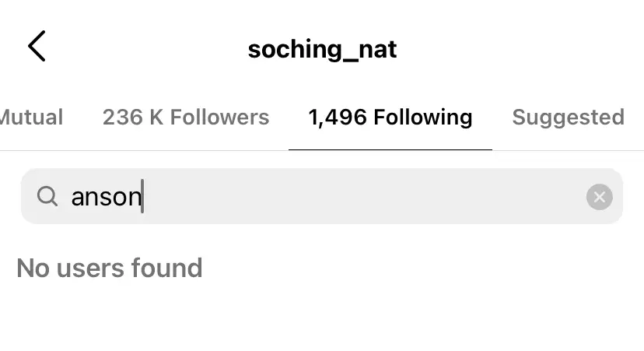Open the Suggested tab
This screenshot has height=351, width=644.
568,118
